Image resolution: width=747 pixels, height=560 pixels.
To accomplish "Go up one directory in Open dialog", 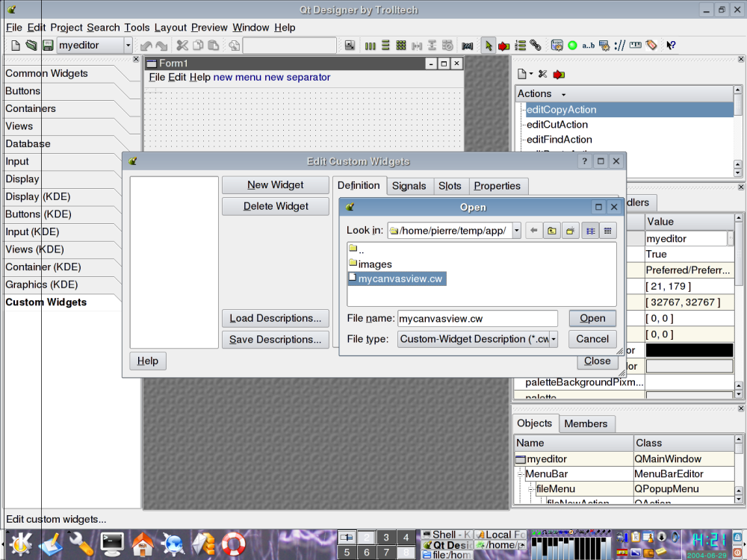I will pos(552,231).
